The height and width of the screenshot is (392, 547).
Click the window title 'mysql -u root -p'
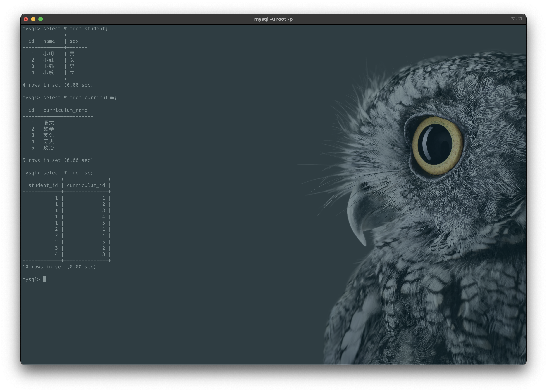273,19
